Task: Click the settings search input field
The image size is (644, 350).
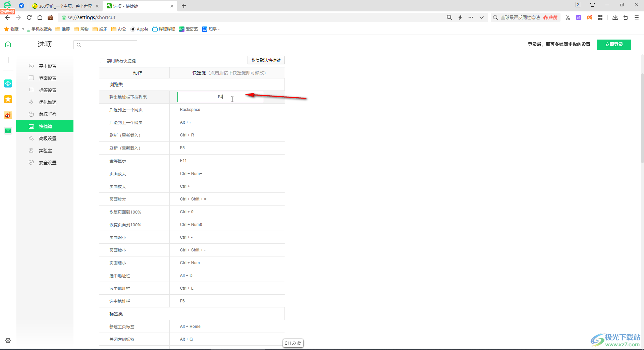Action: (105, 45)
